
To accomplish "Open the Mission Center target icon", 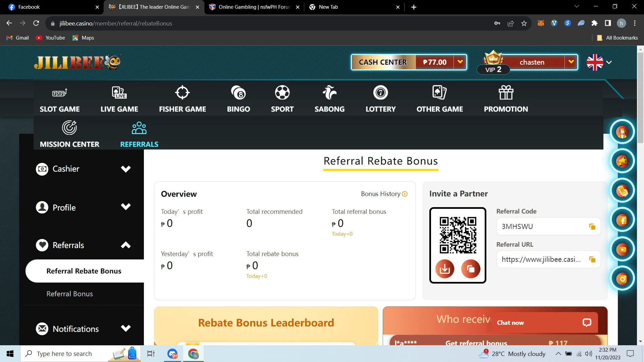I will coord(69,128).
